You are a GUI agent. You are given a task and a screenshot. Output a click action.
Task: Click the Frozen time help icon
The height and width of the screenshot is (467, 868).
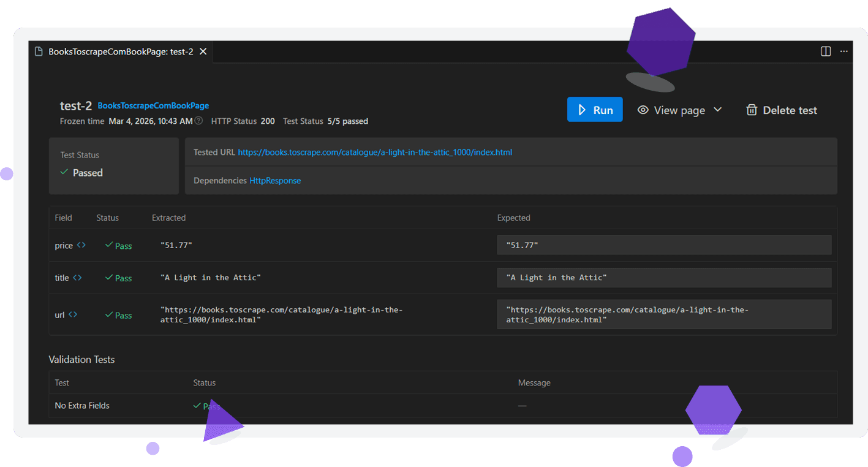(x=198, y=121)
